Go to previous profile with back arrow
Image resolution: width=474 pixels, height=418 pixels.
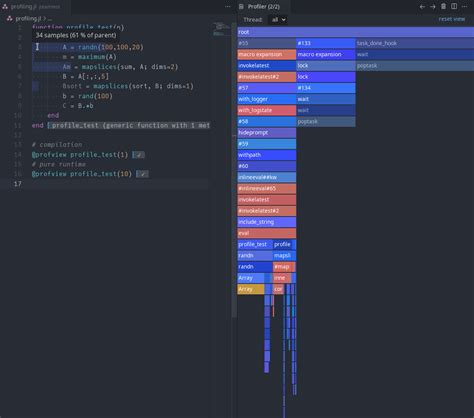(x=422, y=7)
